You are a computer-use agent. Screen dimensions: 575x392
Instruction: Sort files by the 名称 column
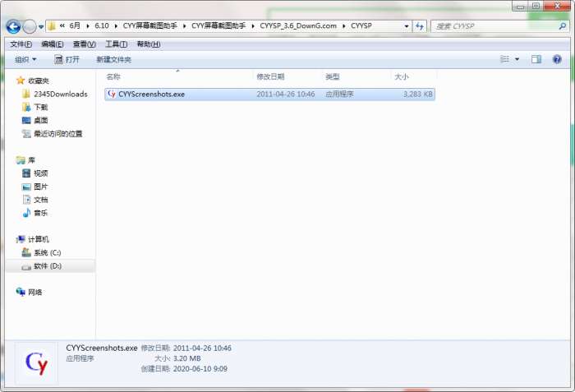tap(178, 76)
